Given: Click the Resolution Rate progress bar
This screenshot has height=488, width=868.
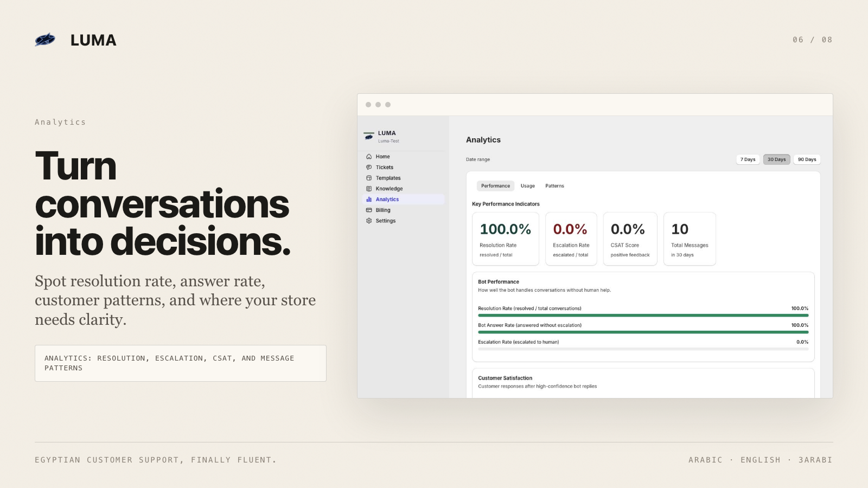Looking at the screenshot, I should click(x=643, y=315).
